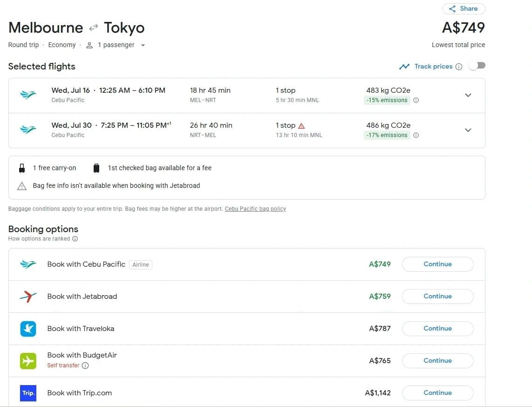Screen dimensions: 532x407
Task: Click the -17% emissions badge
Action: 387,135
